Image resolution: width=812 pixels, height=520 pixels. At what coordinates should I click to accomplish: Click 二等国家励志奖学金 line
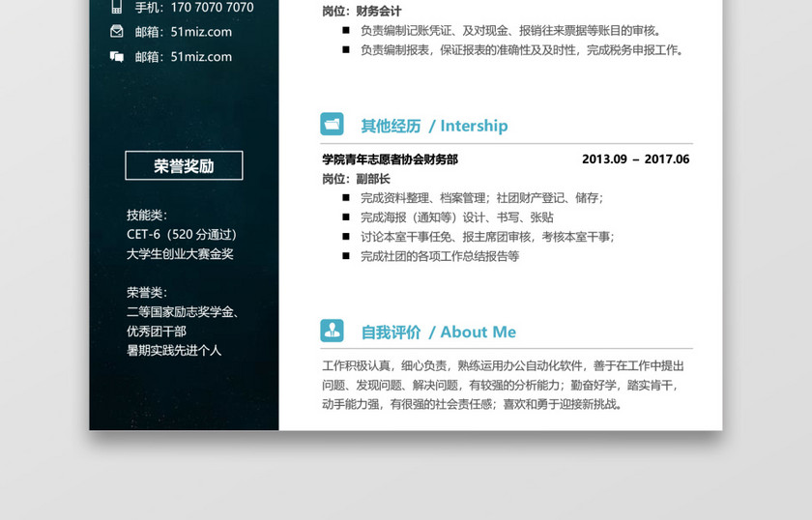pos(183,312)
